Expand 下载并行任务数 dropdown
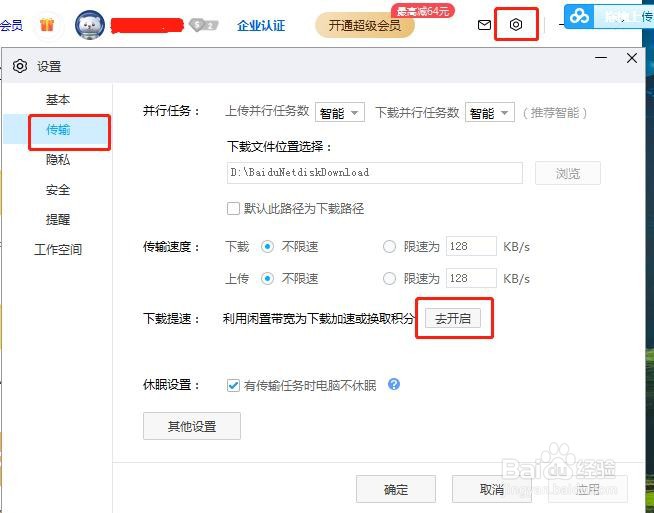654x513 pixels. coord(490,112)
